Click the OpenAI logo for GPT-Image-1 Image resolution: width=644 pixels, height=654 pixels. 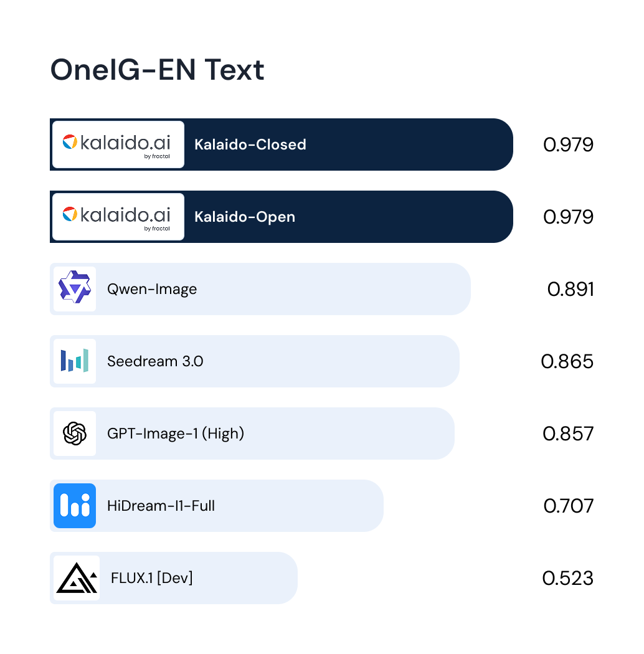pos(75,434)
